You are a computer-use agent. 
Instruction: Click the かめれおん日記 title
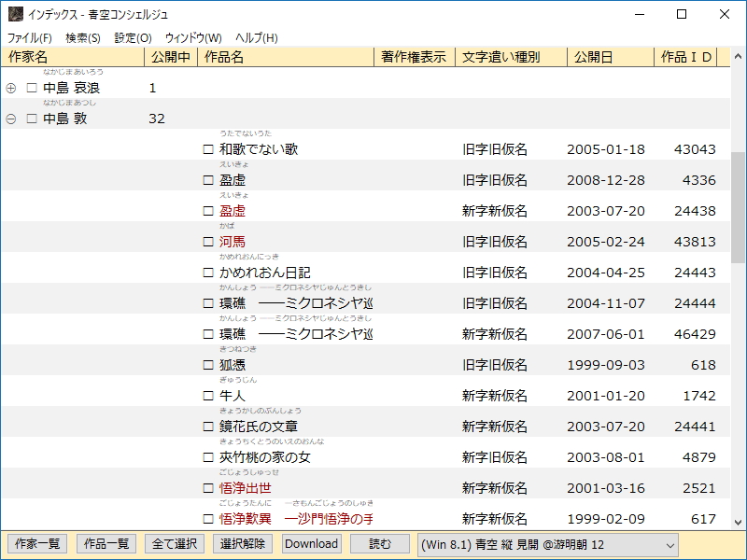coord(265,273)
